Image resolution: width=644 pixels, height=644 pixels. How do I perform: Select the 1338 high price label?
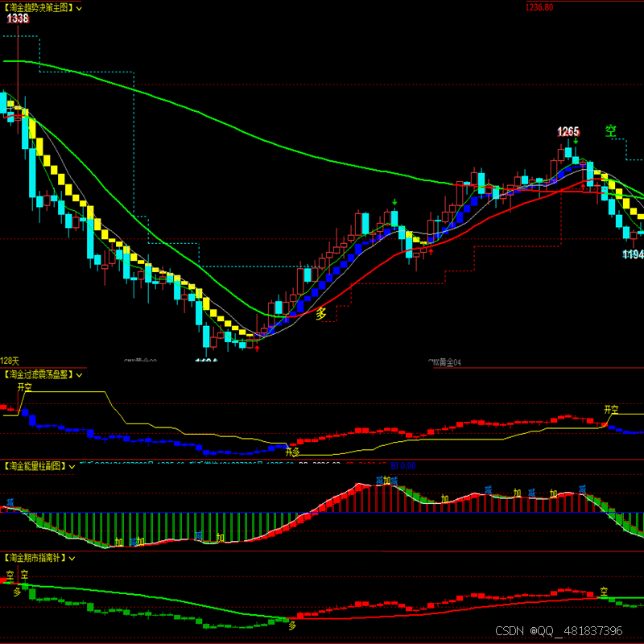pos(18,19)
